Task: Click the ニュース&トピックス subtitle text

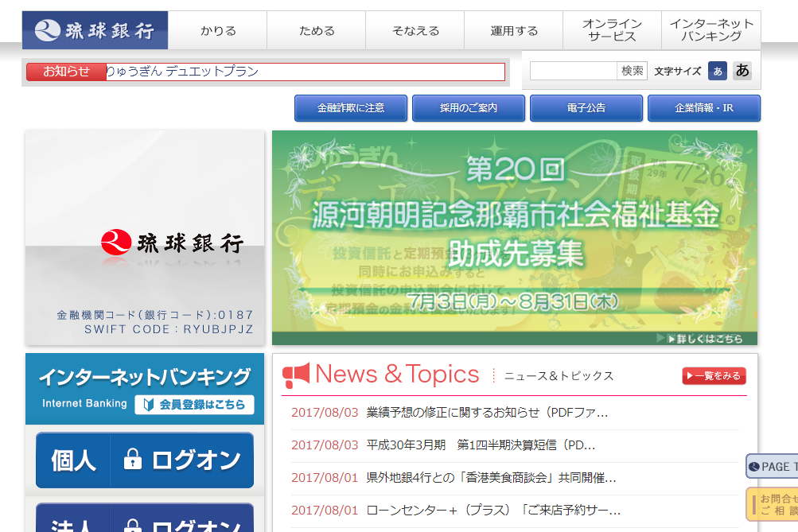Action: tap(559, 376)
